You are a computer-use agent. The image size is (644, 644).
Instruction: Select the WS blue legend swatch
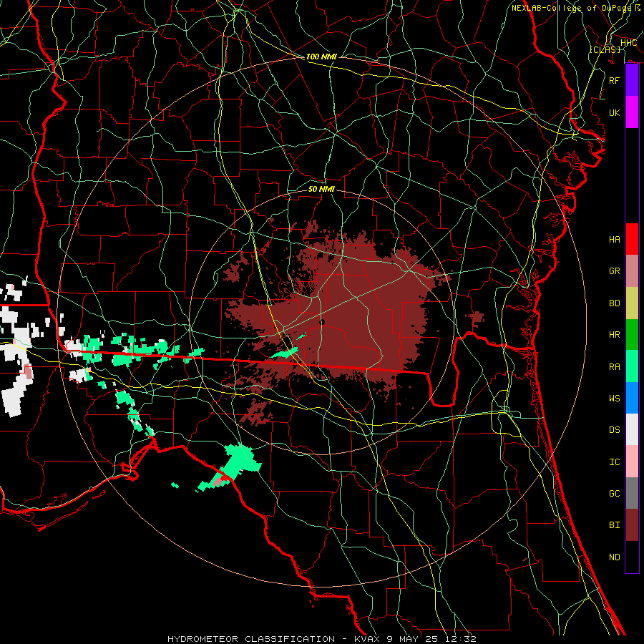(632, 398)
